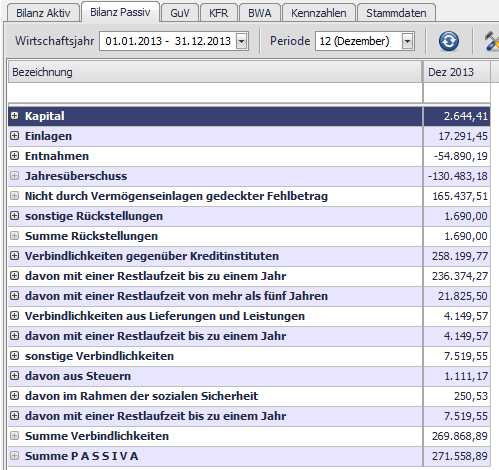Click Kreditinstitute value 258.199,77
Image resolution: width=499 pixels, height=470 pixels.
point(460,256)
